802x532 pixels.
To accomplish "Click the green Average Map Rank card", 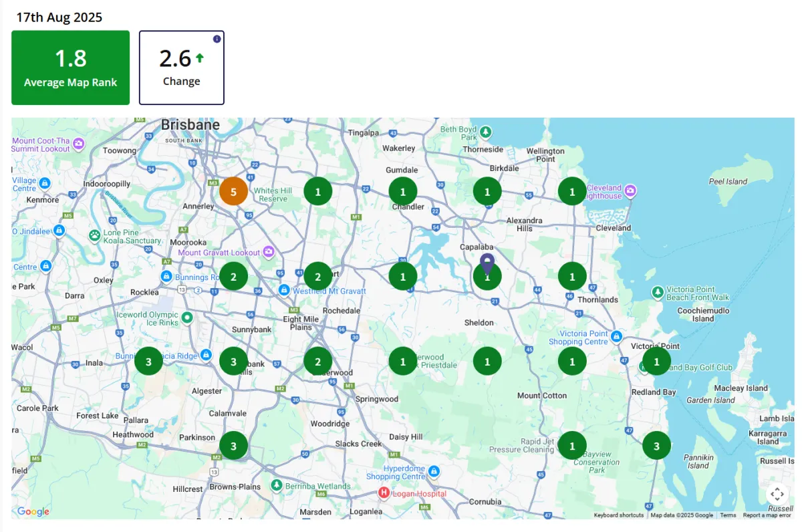I will (70, 68).
